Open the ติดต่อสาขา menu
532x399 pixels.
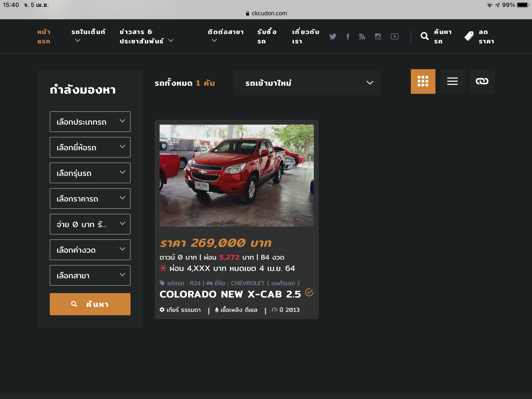pos(225,36)
